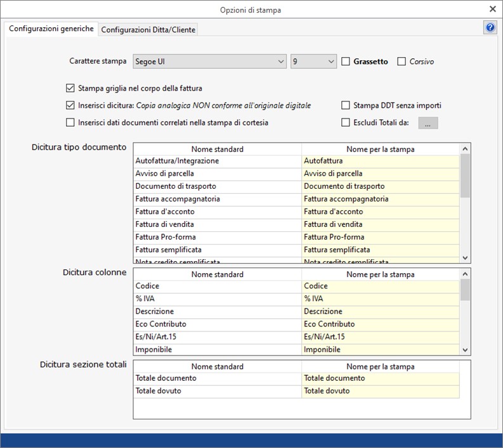Switch to Configurazioni Ditta/Cliente tab
The width and height of the screenshot is (503, 448).
148,30
